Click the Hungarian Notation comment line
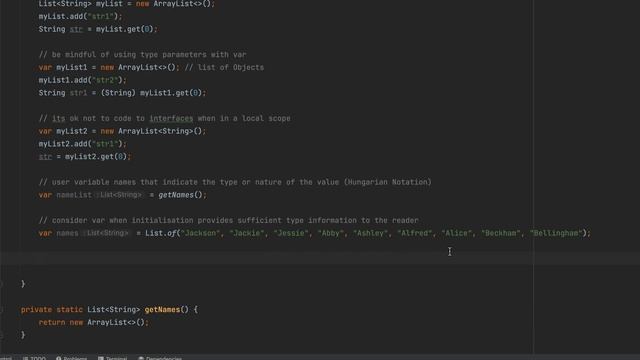Viewport: 640px width, 360px height. coord(235,182)
